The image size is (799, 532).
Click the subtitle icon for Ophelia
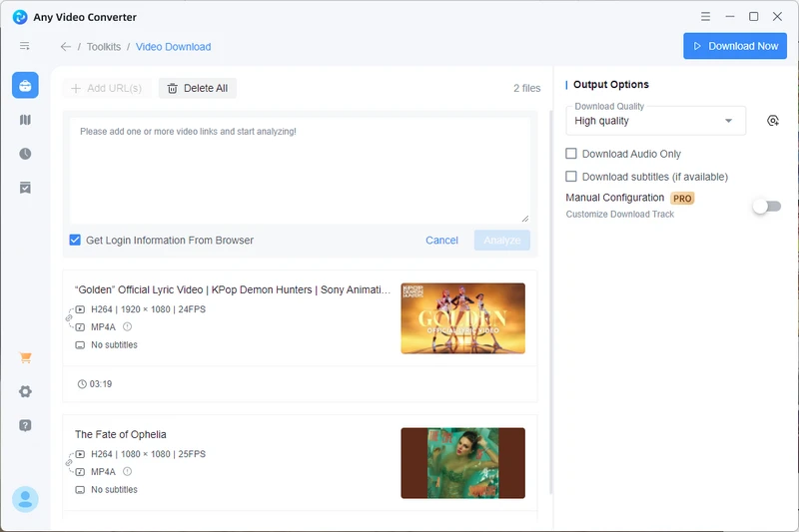click(x=80, y=490)
